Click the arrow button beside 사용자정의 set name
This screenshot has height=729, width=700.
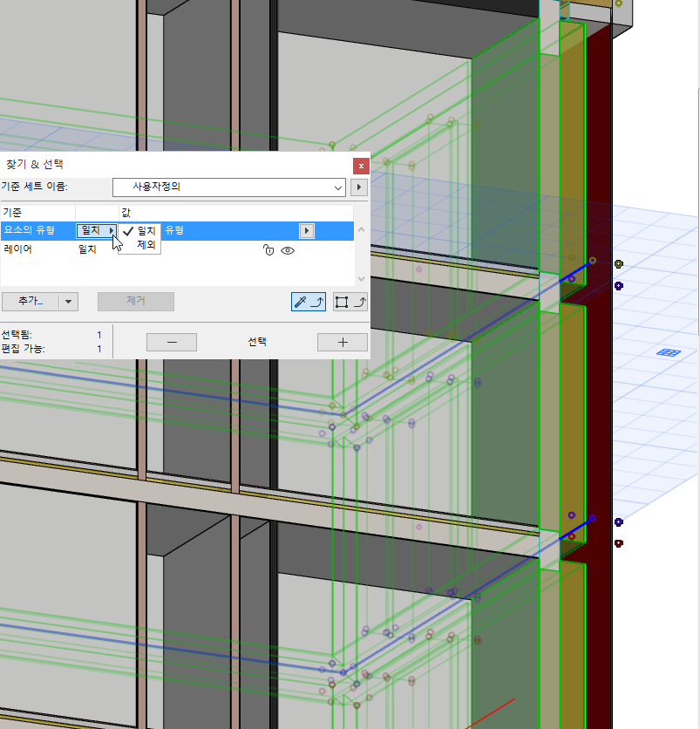[x=358, y=187]
